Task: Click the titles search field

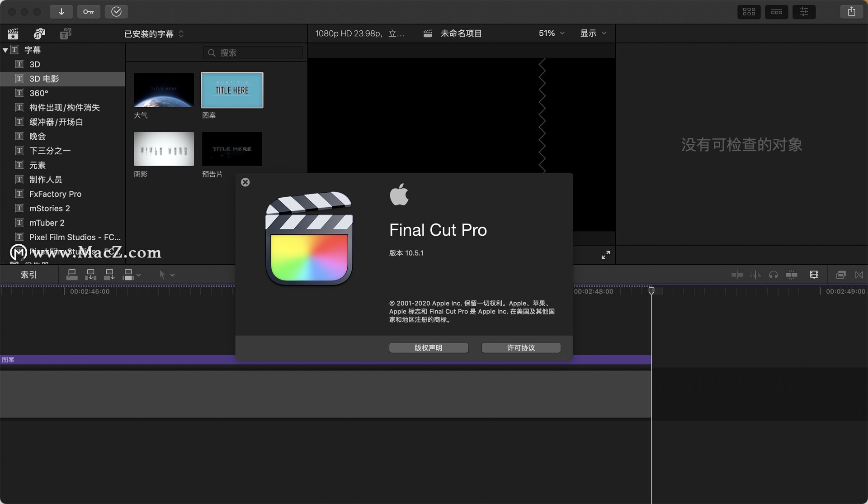Action: point(253,53)
